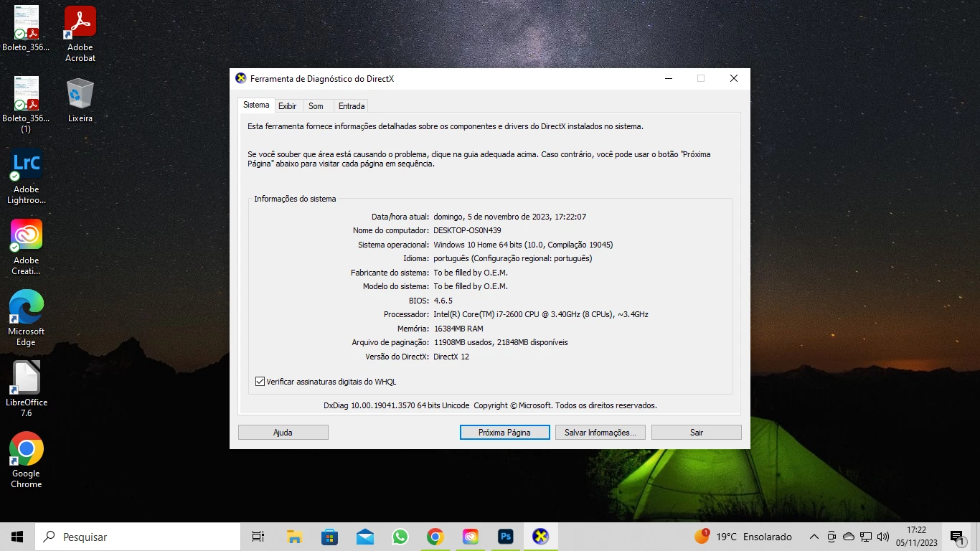Click the Idioma value português

513,258
